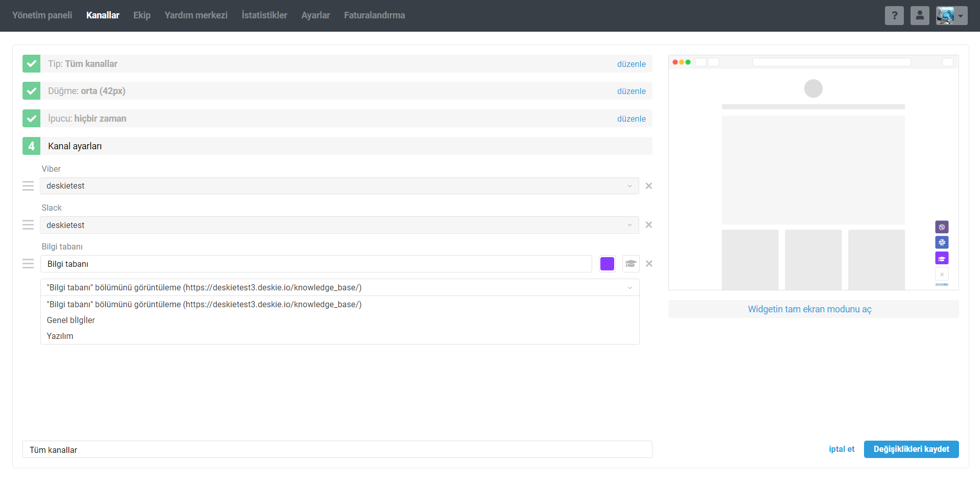Viewport: 980px width, 480px height.
Task: Click the green check next to Tip
Action: pyautogui.click(x=31, y=64)
